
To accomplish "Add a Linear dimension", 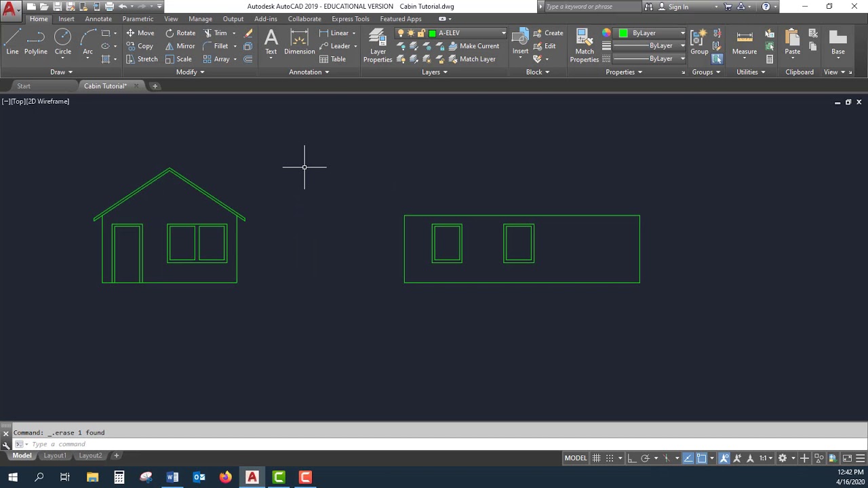I will point(334,33).
